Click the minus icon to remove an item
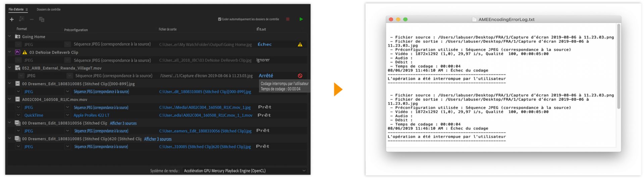The width and height of the screenshot is (644, 179). (x=32, y=19)
